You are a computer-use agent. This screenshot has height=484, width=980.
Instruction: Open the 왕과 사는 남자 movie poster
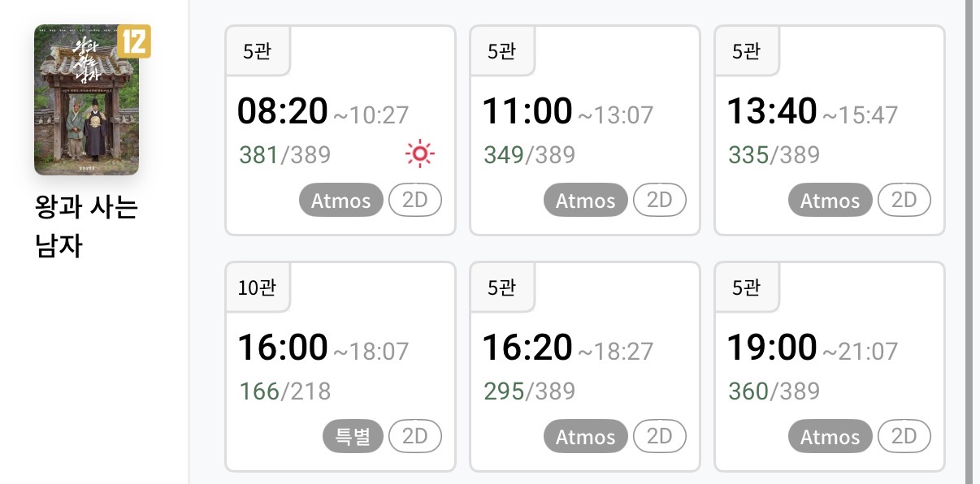[86, 100]
